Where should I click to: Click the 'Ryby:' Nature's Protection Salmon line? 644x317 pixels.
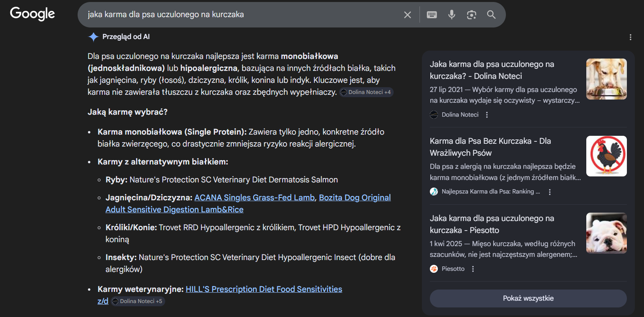click(x=222, y=180)
